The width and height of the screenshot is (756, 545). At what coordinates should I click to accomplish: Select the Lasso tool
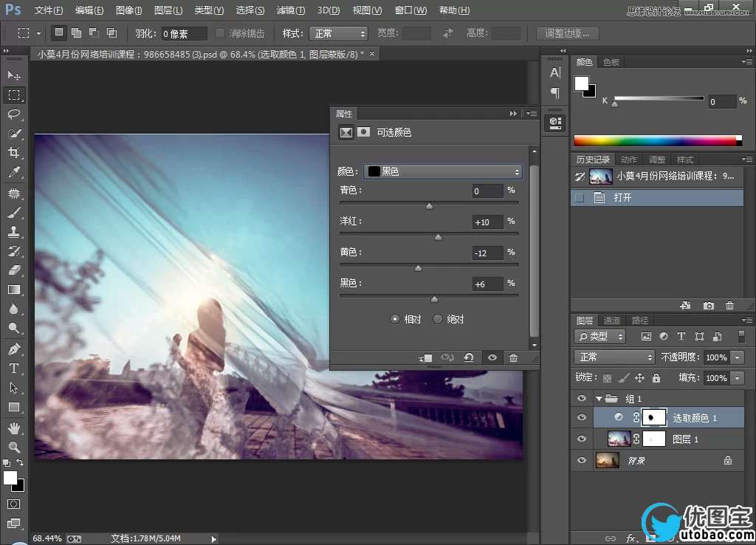(x=14, y=114)
